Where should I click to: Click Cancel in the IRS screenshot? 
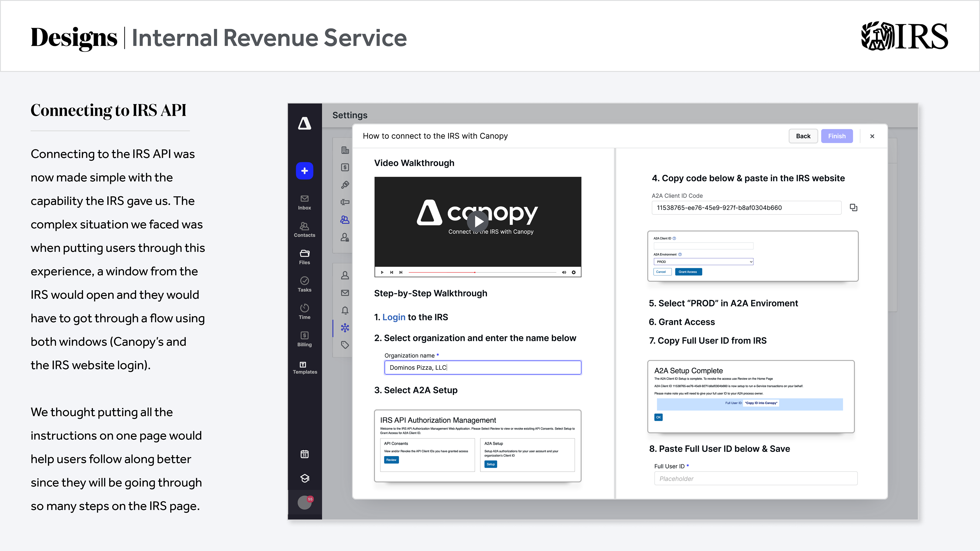[x=662, y=272]
